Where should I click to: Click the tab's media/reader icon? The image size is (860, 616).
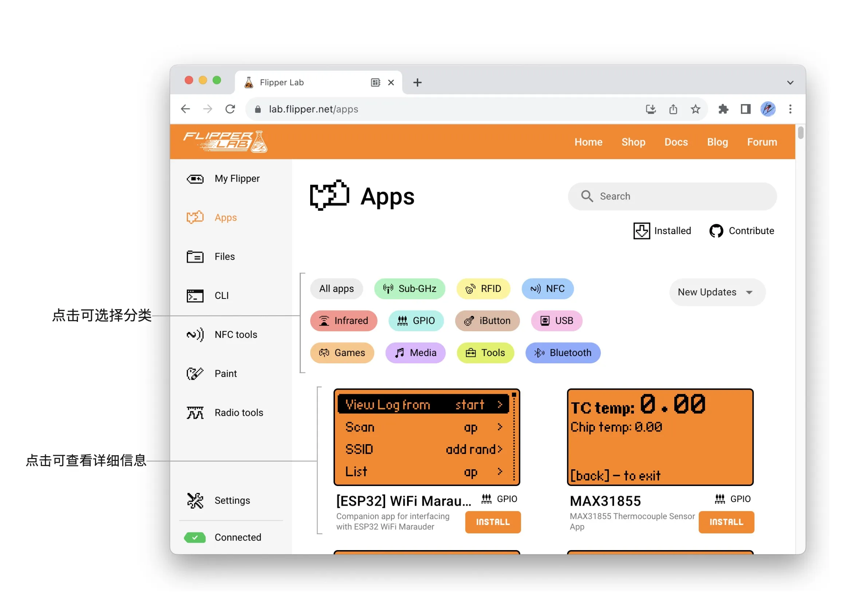tap(375, 82)
